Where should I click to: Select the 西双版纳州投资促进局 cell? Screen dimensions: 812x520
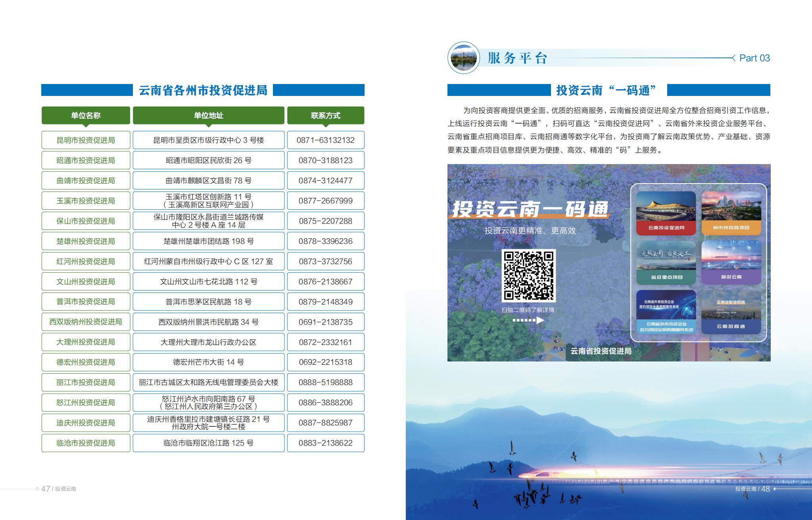(x=86, y=322)
